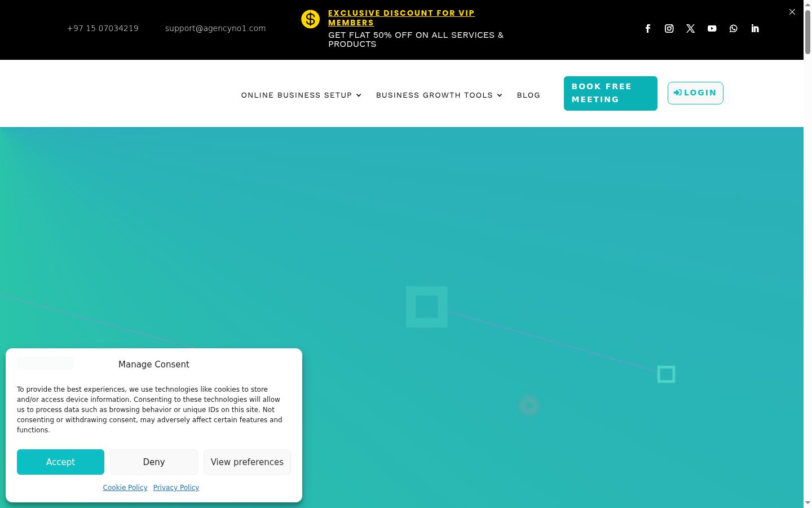Open the Cookie Policy link
Screen dimensions: 812x508
(x=125, y=488)
